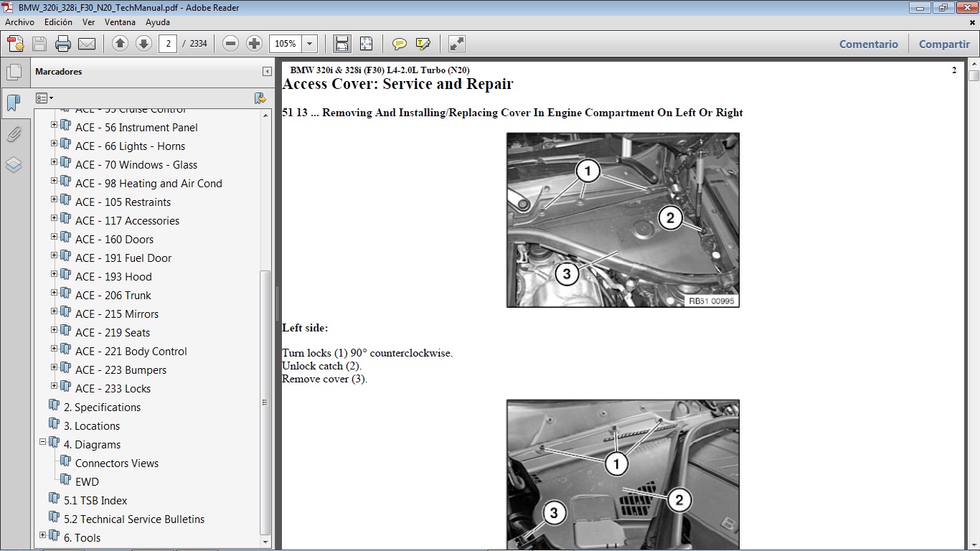980x551 pixels.
Task: Go to the previous page arrow
Action: pos(121,44)
